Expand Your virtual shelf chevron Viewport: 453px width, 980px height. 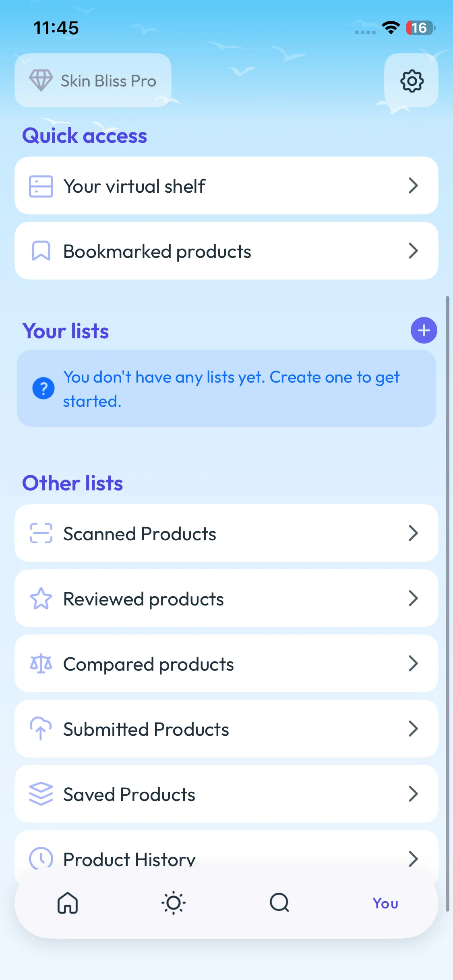(x=413, y=186)
